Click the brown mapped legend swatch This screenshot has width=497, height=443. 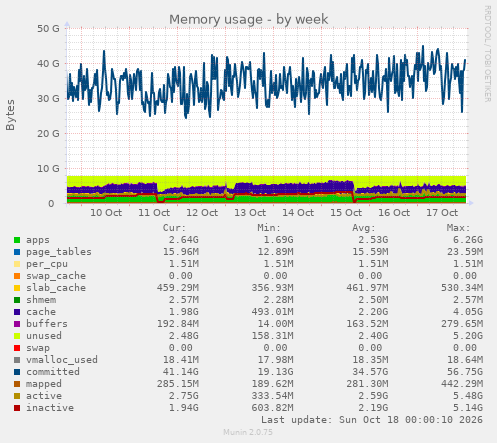17,384
